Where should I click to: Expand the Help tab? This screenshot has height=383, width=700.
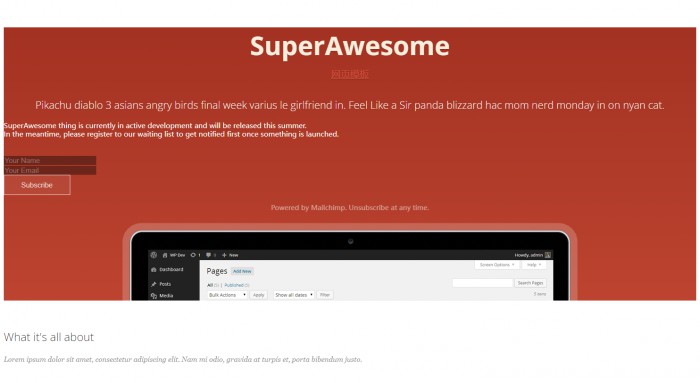click(x=533, y=265)
